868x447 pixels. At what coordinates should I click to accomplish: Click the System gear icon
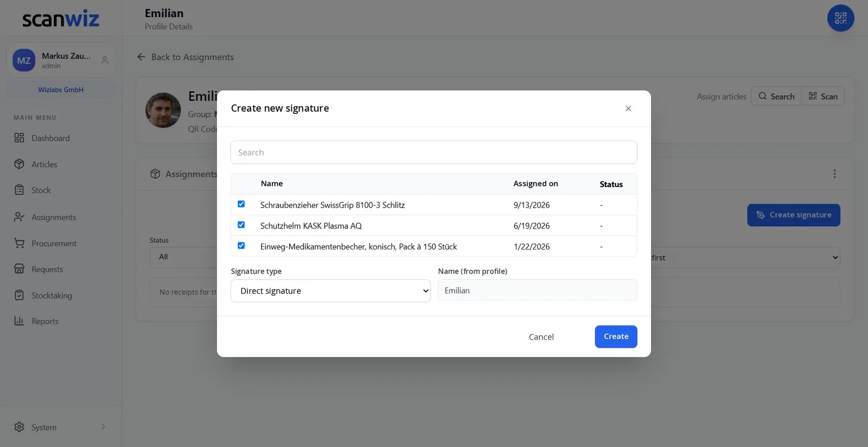[20, 427]
